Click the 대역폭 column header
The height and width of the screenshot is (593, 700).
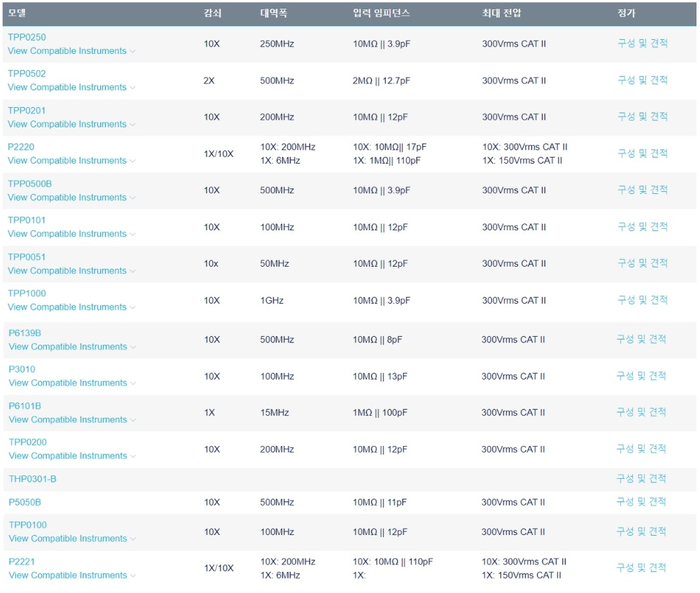pyautogui.click(x=274, y=13)
